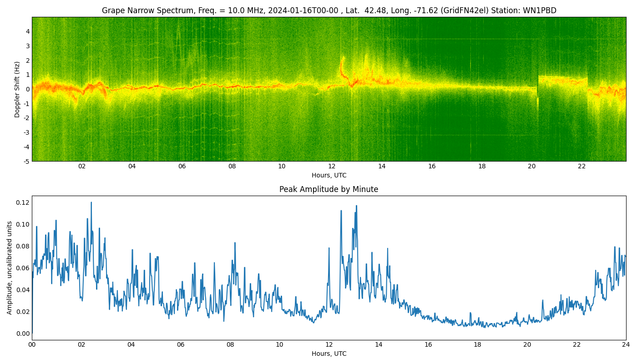This screenshot has height=364, width=637.
Task: Select the 02 hour tick on spectrogram axis
Action: [82, 167]
